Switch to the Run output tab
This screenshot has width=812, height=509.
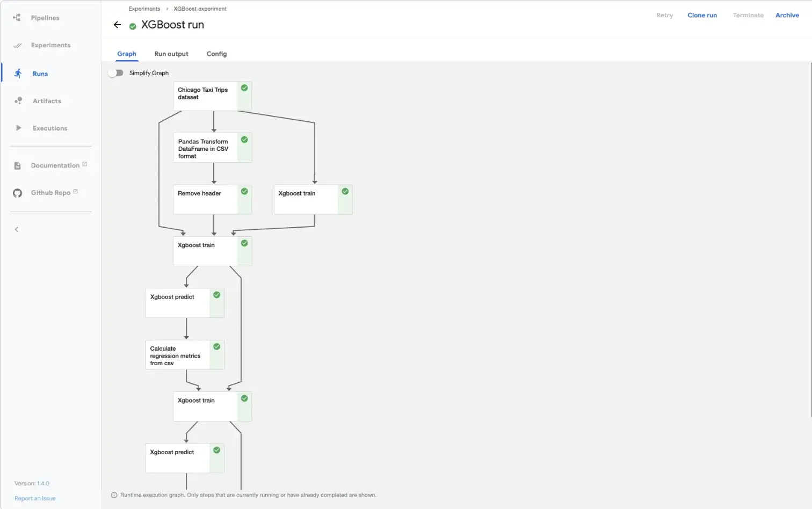[x=171, y=54]
